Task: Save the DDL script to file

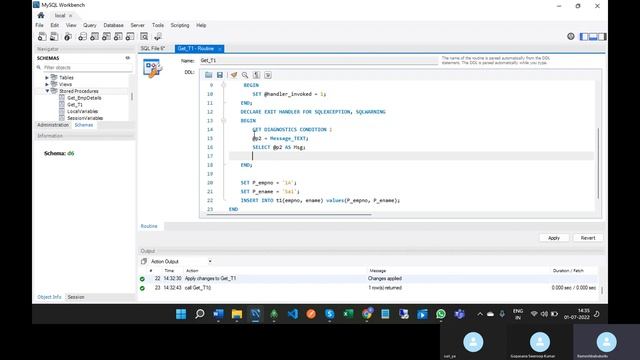Action: (x=220, y=75)
